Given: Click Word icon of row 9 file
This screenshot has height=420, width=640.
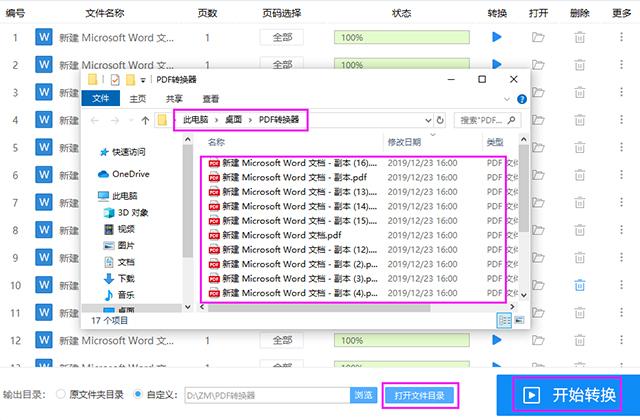Looking at the screenshot, I should point(44,258).
